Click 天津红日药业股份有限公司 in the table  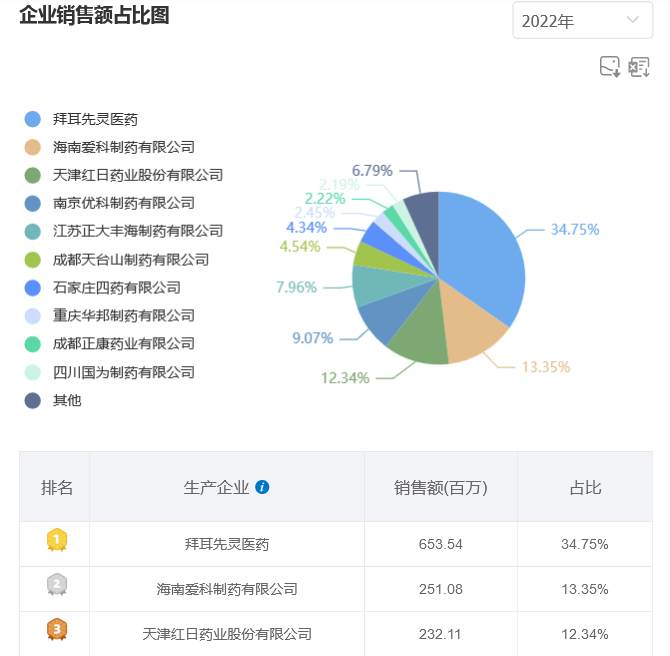coord(227,633)
